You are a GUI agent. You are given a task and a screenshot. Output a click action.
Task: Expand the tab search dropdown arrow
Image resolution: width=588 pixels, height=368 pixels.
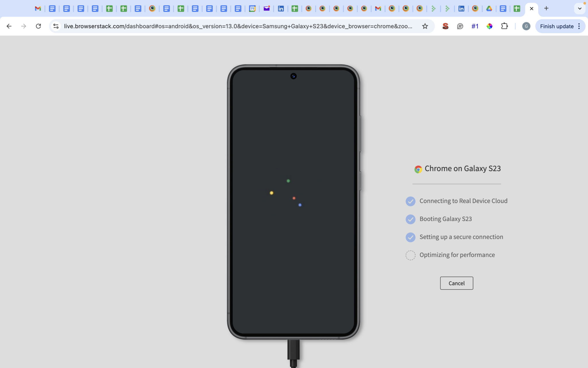[580, 8]
